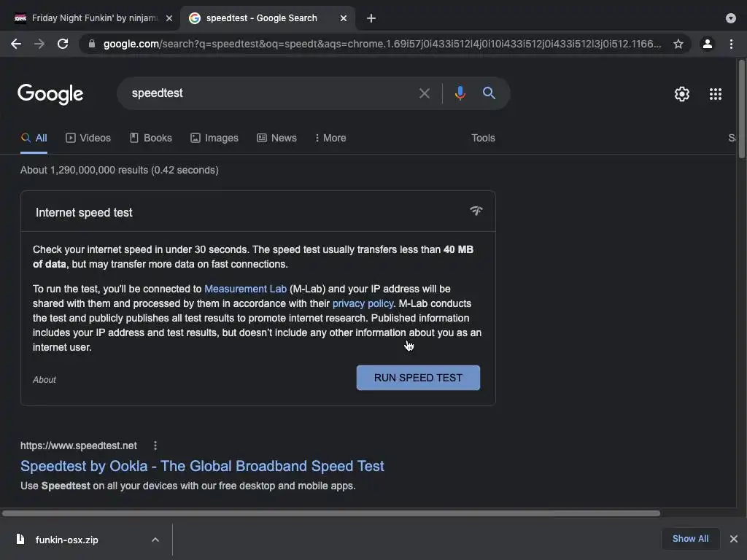The width and height of the screenshot is (747, 560).
Task: Click Show All downloads
Action: [690, 539]
